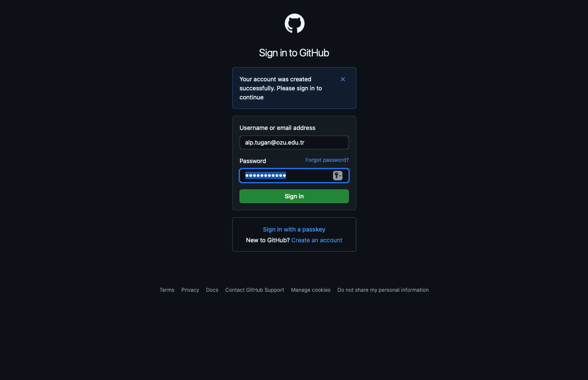588x380 pixels.
Task: Choose Sign in with a passkey
Action: click(294, 229)
